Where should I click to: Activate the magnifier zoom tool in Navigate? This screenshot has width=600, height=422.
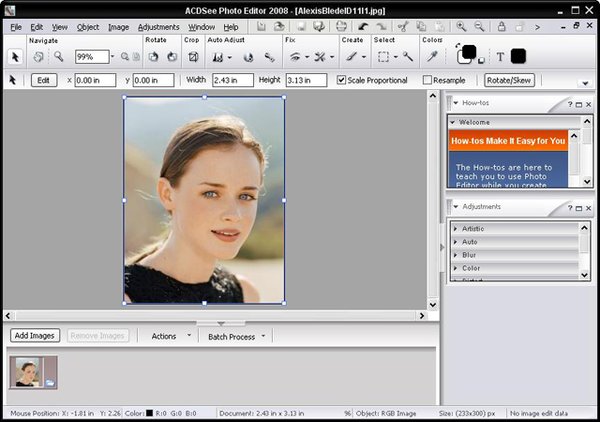click(59, 57)
